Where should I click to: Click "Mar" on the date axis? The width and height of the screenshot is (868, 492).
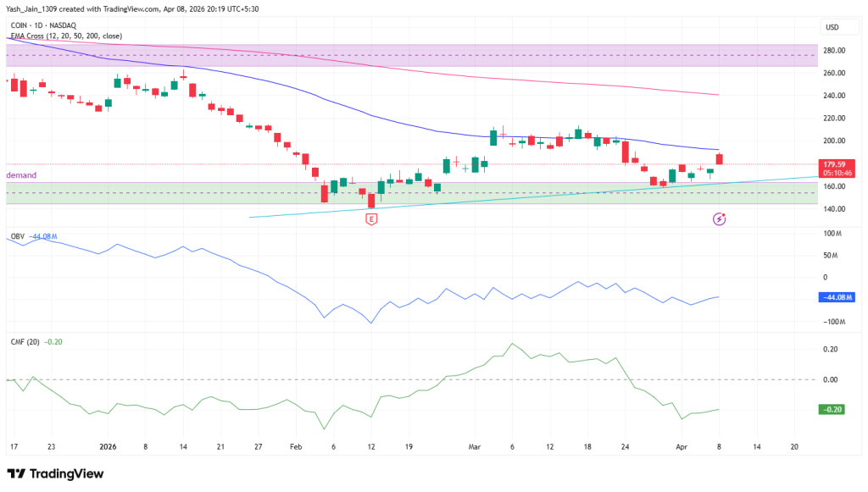pyautogui.click(x=475, y=447)
